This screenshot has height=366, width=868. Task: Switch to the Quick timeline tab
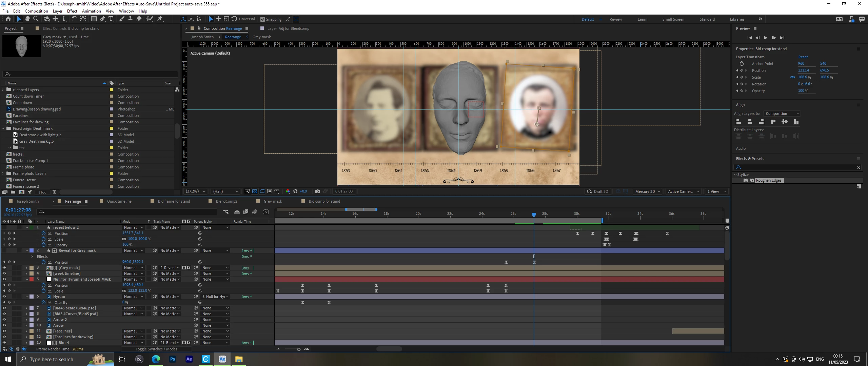119,201
